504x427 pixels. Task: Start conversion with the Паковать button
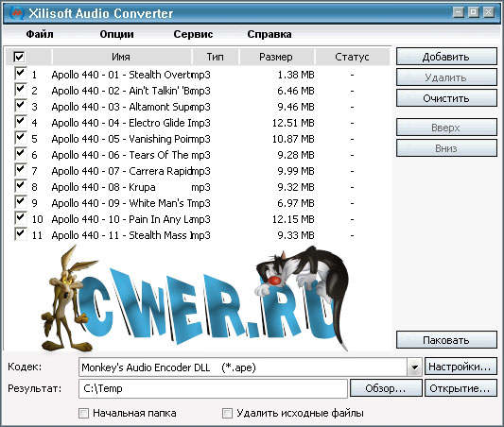446,340
